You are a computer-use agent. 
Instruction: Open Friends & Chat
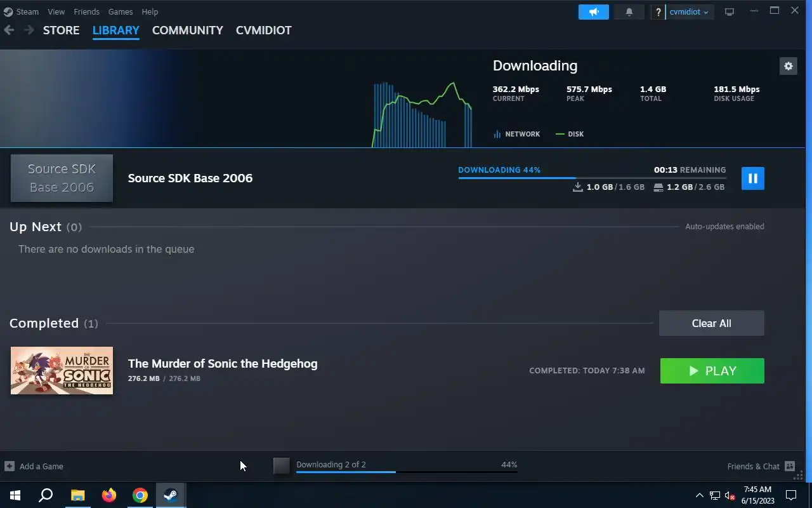(761, 466)
